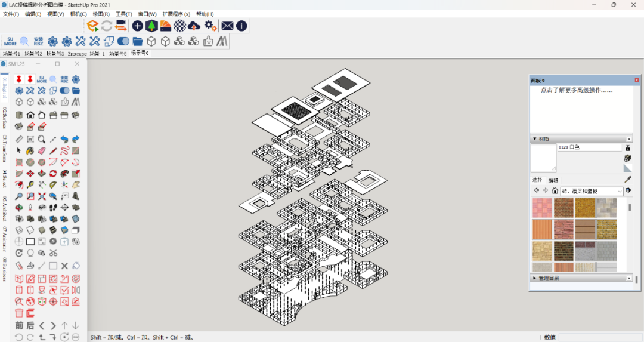Select the yellow Protractor tool in SM1.25
This screenshot has width=644, height=342.
point(53,185)
